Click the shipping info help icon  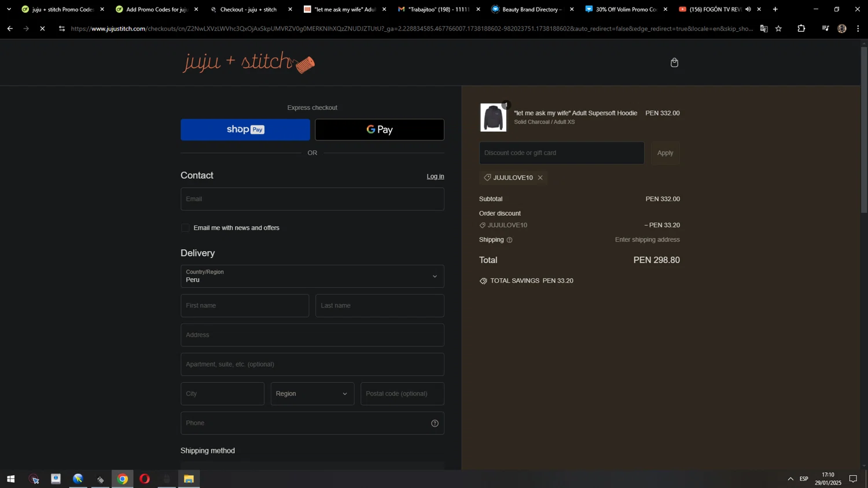click(x=509, y=240)
